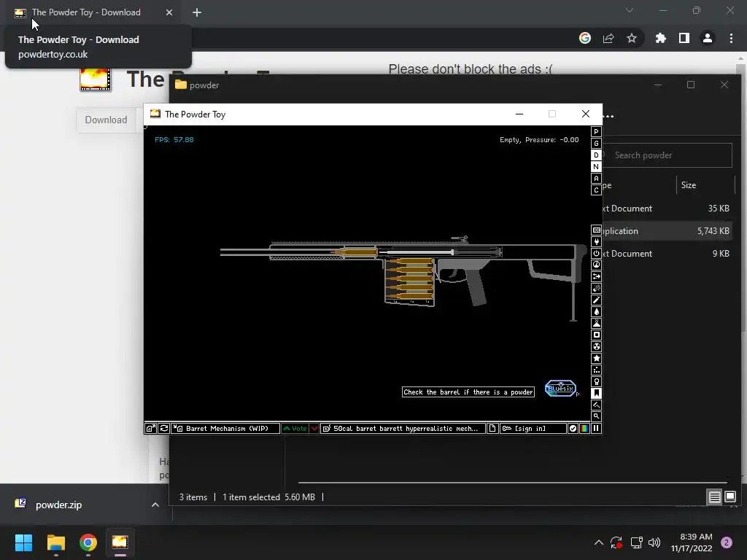Viewport: 747px width, 560px height.
Task: Downvote the save with red arrow
Action: [314, 428]
